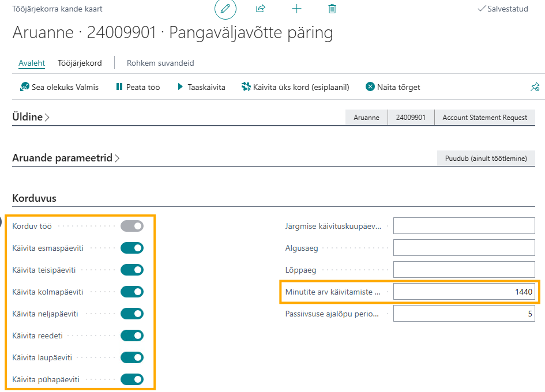Toggle Korduv töö switch
The width and height of the screenshot is (545, 392).
(132, 226)
